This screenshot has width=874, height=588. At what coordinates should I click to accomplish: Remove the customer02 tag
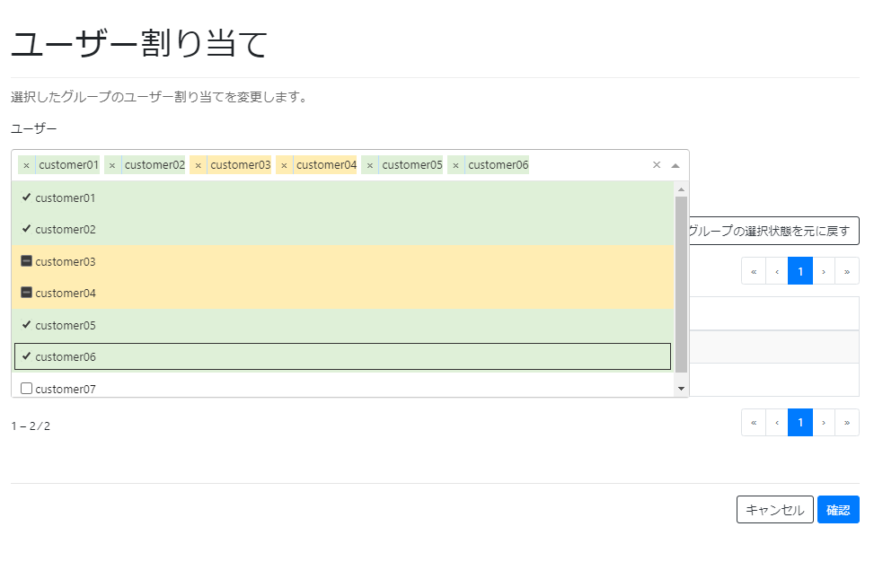point(112,164)
